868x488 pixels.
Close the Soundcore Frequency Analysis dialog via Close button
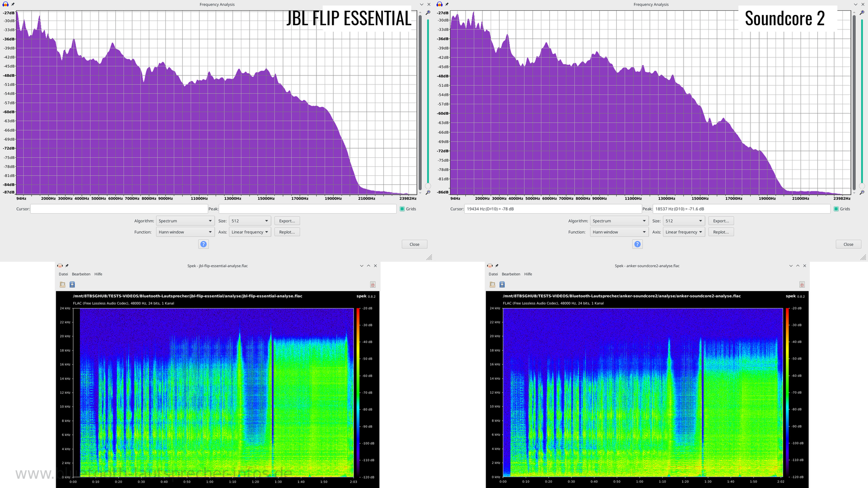(849, 244)
